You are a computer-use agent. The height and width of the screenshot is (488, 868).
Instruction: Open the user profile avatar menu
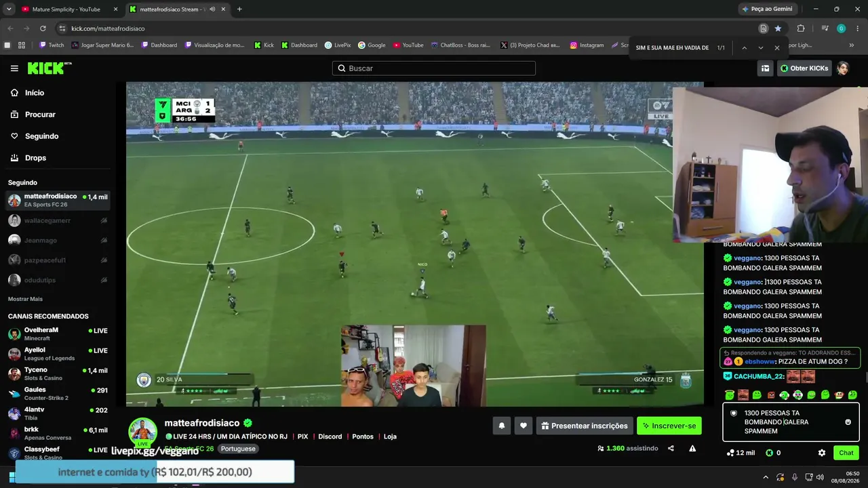click(843, 68)
